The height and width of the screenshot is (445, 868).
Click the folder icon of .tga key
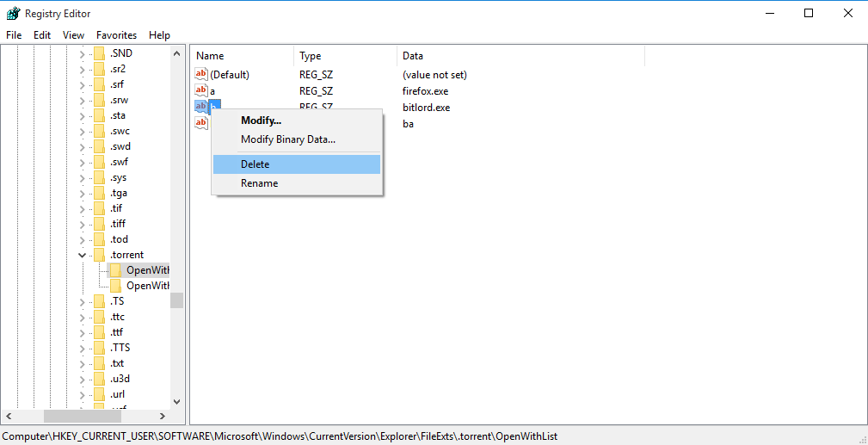click(x=99, y=194)
